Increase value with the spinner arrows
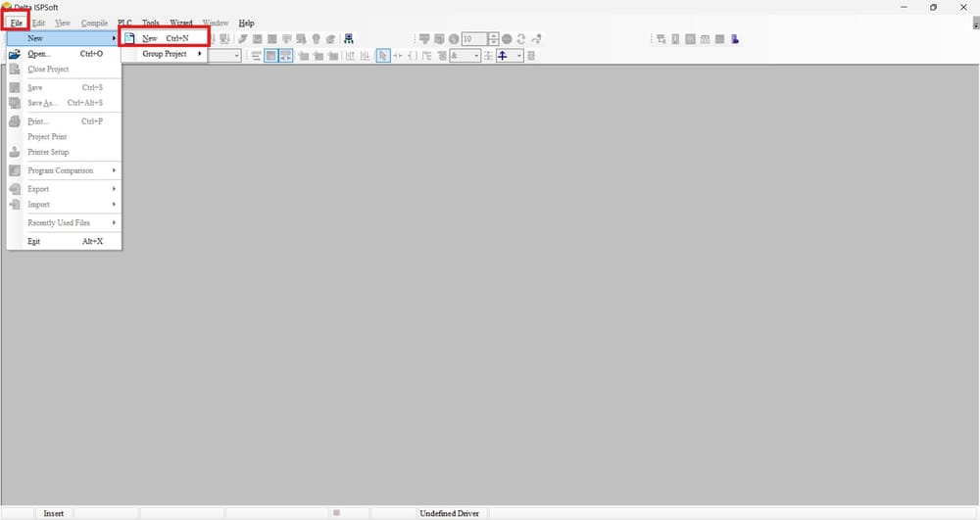The image size is (980, 520). 494,36
